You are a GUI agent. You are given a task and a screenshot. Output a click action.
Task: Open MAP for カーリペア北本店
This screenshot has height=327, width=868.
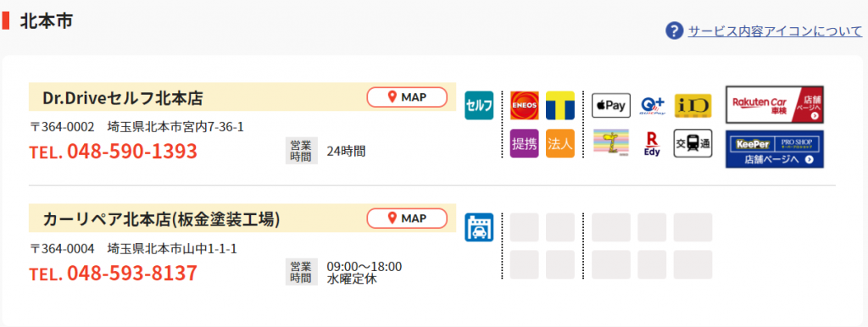coord(406,218)
